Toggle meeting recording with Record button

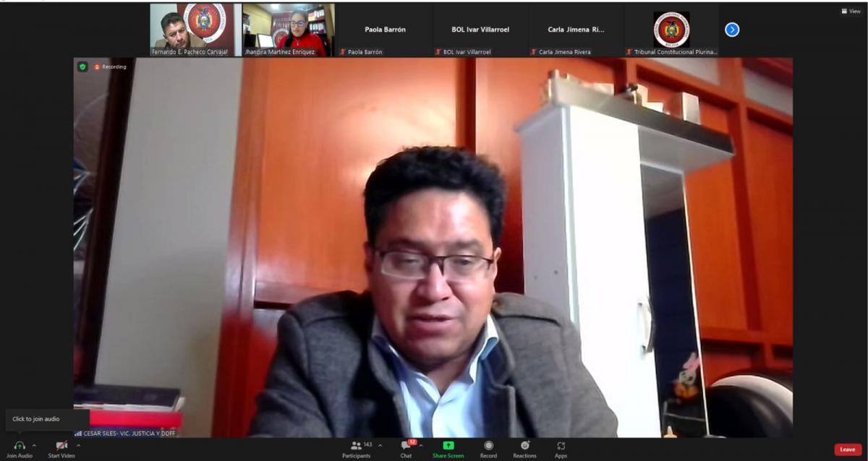[488, 445]
